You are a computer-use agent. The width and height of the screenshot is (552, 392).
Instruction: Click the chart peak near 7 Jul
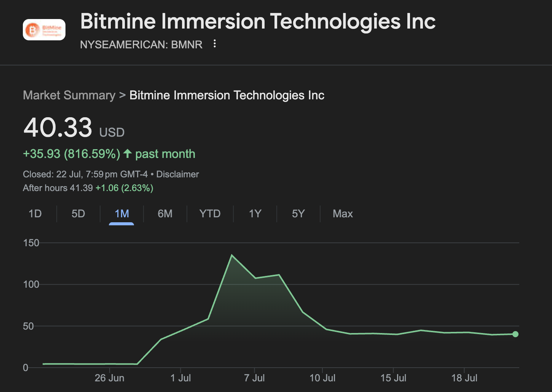click(232, 255)
